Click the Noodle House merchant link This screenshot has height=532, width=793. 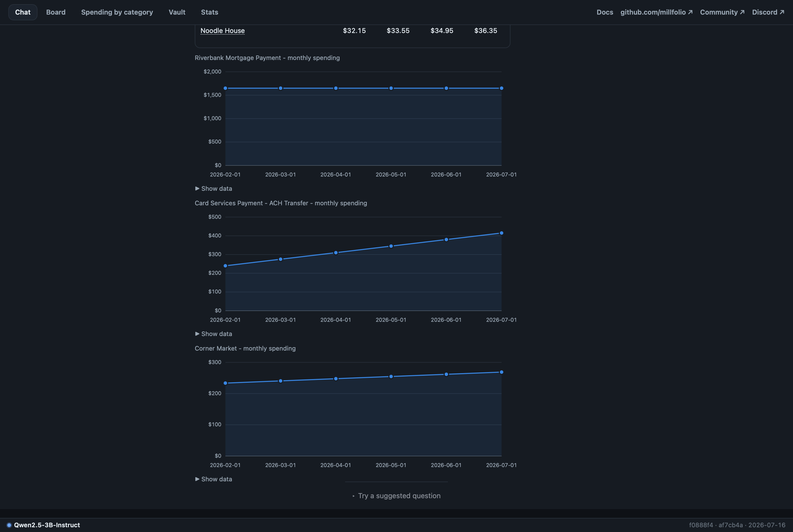coord(222,31)
